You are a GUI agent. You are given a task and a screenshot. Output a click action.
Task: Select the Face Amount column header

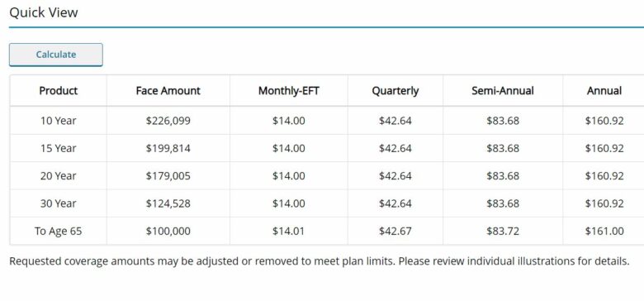click(168, 90)
